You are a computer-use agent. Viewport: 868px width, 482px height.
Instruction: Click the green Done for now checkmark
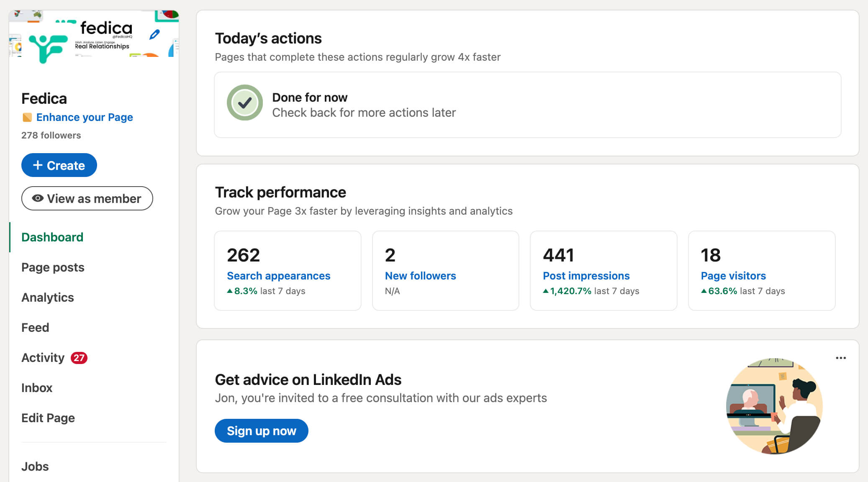tap(245, 103)
